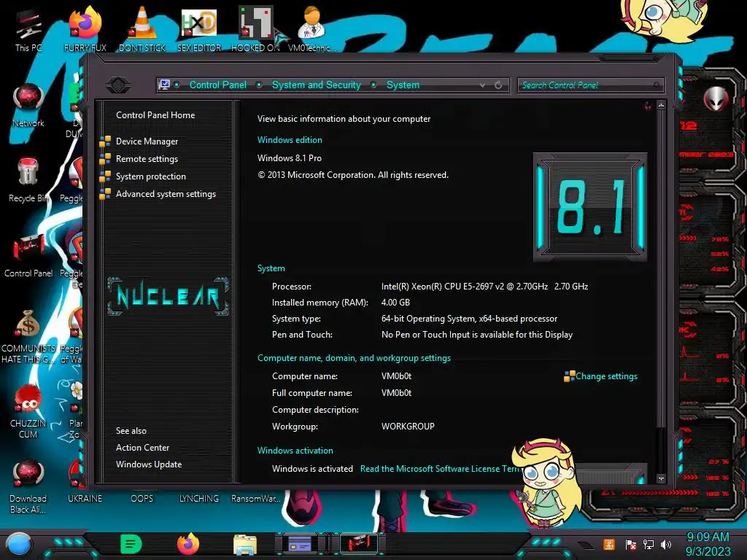Expand the breadcrumb bullet before System and Security
Image resolution: width=747 pixels, height=560 pixels.
pos(259,85)
